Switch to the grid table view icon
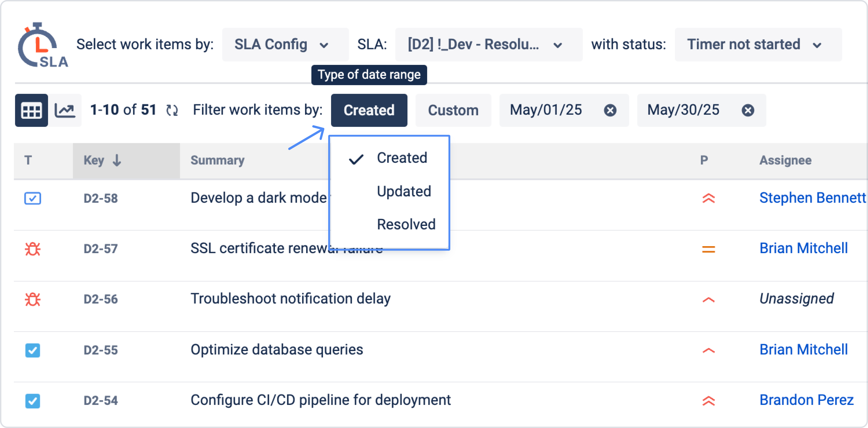 tap(31, 110)
